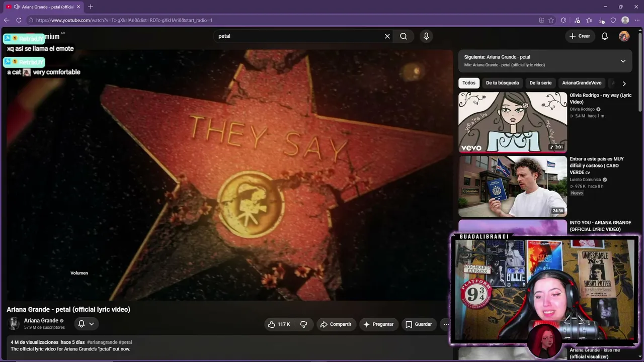Open the browser profile avatar
The height and width of the screenshot is (362, 644).
click(x=625, y=20)
